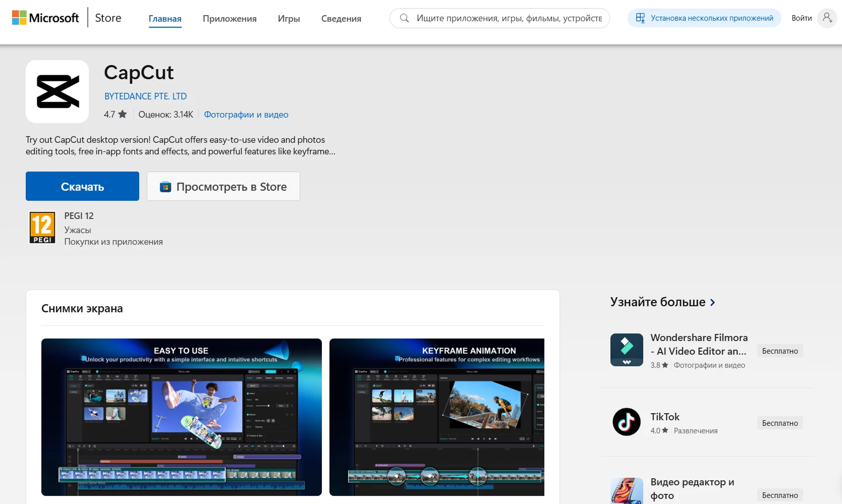This screenshot has width=842, height=504.
Task: Click the PEGI 12 rating icon
Action: [42, 227]
